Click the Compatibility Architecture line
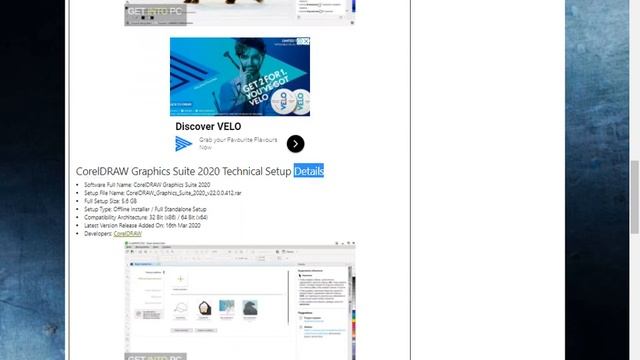 tap(146, 218)
